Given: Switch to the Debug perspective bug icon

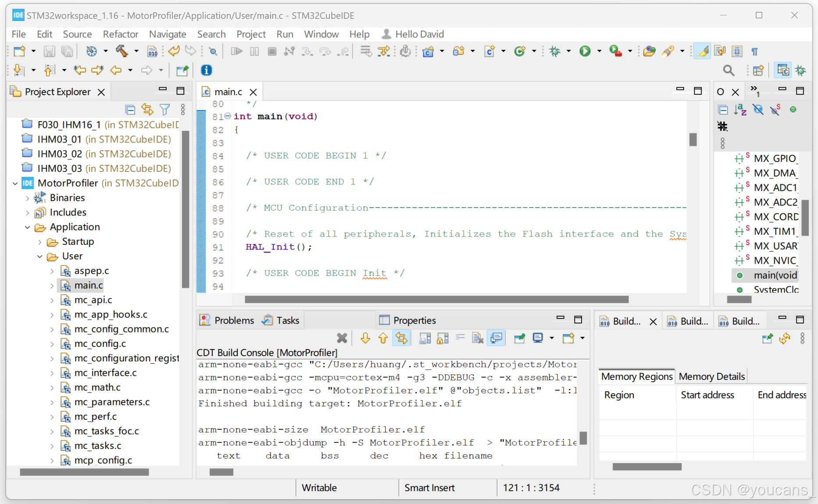Looking at the screenshot, I should [x=801, y=70].
